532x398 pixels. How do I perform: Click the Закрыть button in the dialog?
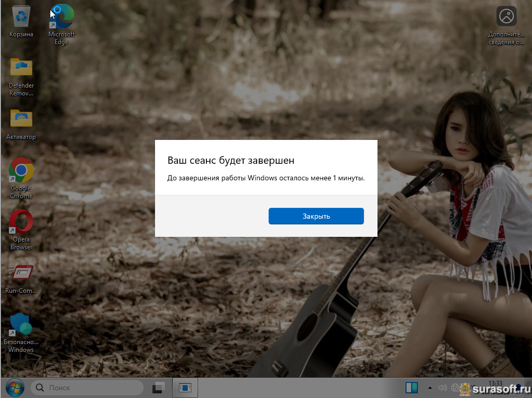[316, 216]
